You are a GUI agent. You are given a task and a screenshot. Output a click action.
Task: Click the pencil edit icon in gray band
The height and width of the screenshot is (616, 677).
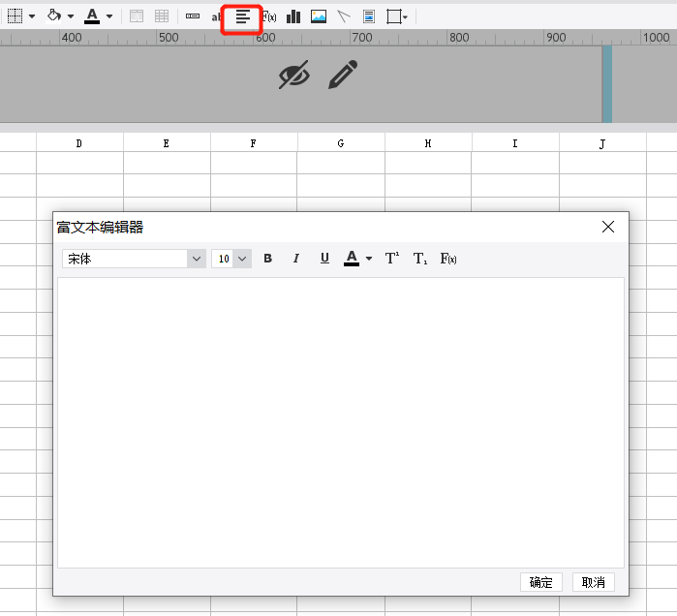(343, 75)
